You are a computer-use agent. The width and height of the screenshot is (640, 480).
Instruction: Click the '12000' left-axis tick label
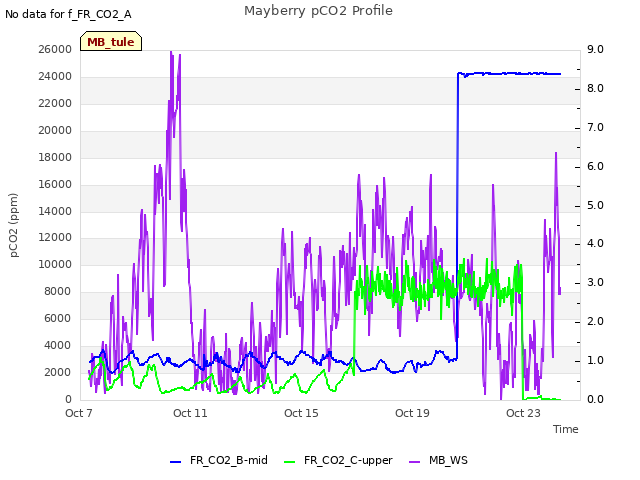click(55, 238)
